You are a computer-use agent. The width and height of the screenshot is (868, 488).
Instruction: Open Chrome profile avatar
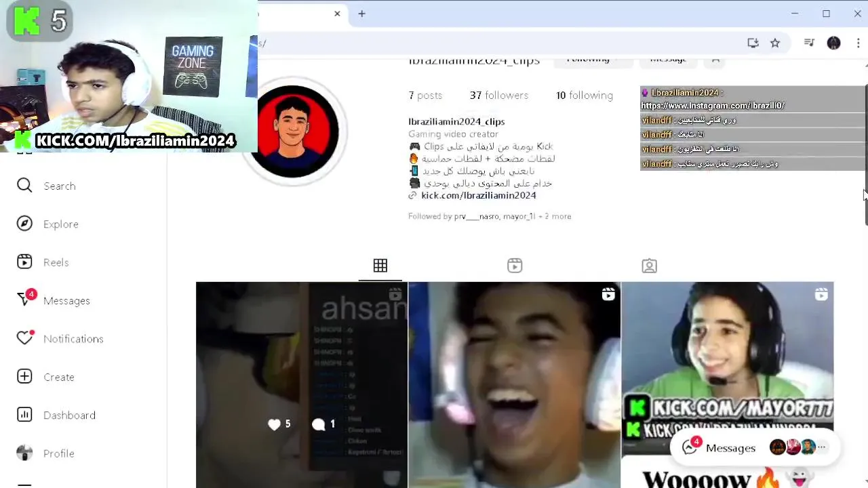[834, 43]
